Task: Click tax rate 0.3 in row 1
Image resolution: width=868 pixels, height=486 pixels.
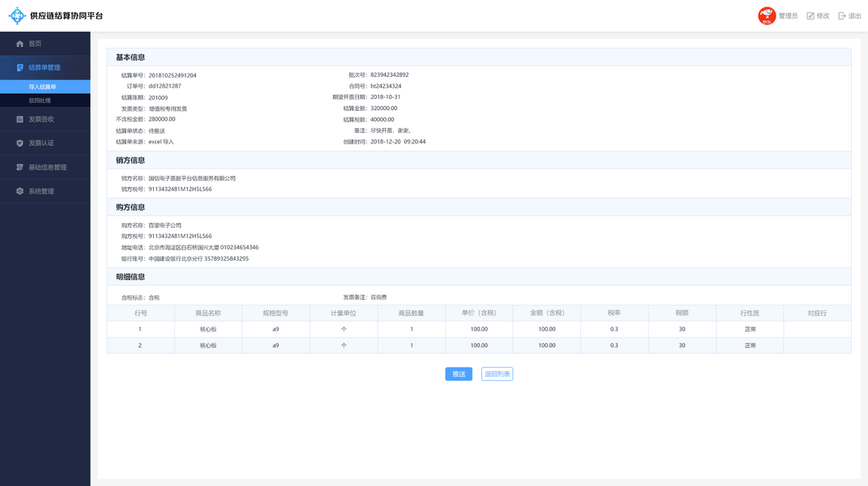Action: (x=614, y=330)
